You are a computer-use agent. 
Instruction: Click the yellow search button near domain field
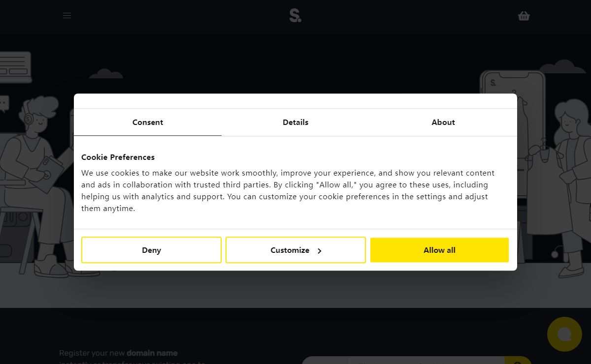tap(518, 361)
